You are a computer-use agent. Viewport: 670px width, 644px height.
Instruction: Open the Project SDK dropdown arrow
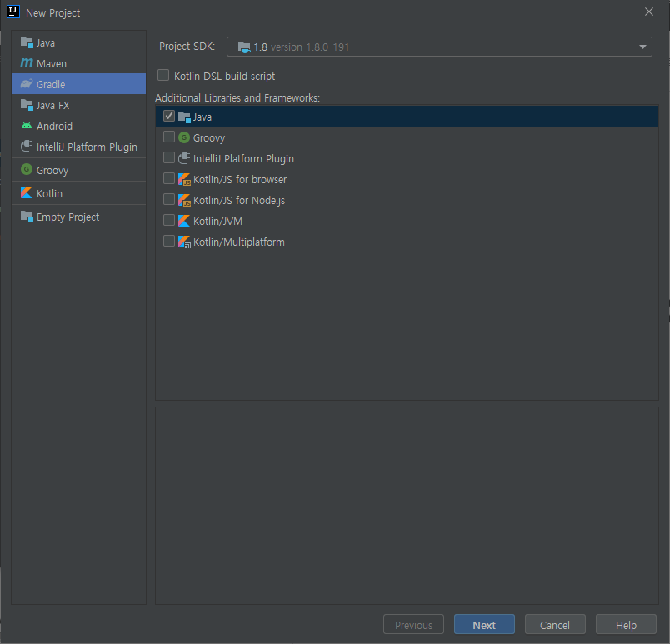642,47
